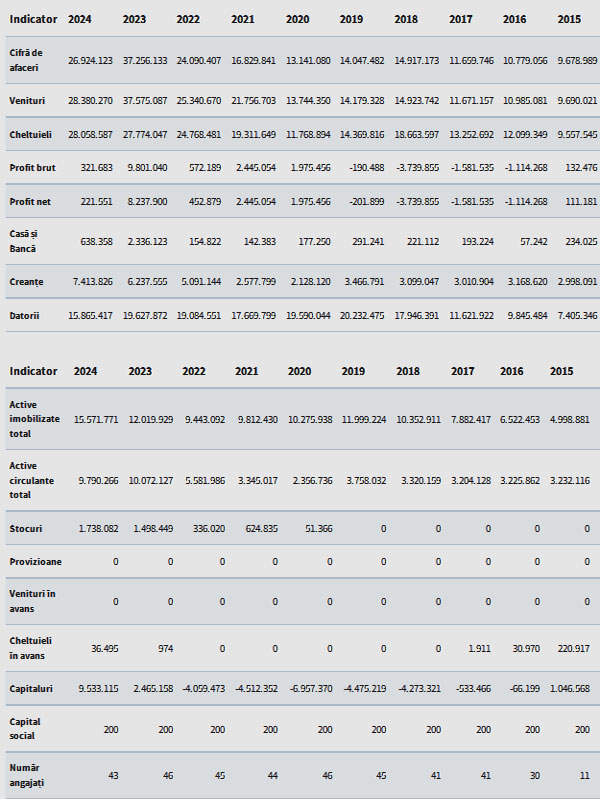The width and height of the screenshot is (600, 799).
Task: Click the Provizioane row label
Action: click(36, 562)
